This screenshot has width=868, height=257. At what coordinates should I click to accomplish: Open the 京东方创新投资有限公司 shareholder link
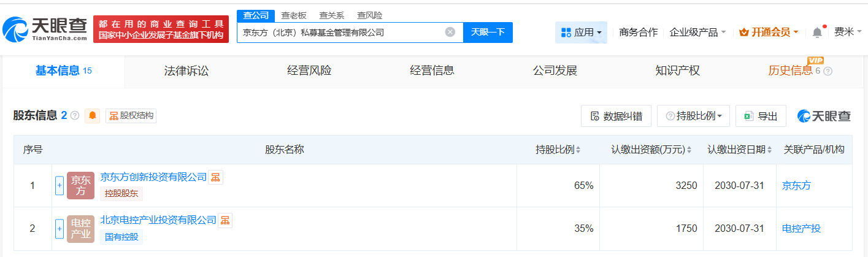tap(153, 177)
